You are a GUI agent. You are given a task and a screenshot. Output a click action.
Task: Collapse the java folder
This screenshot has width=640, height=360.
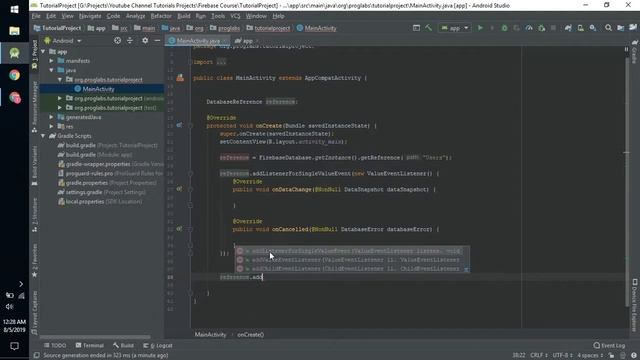52,70
